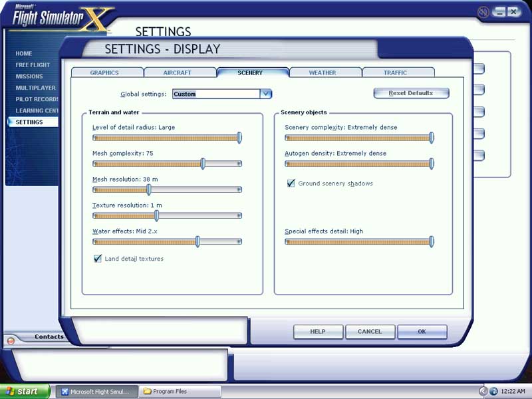Click the Mesh complexity slider track
This screenshot has height=399, width=532.
coord(166,164)
